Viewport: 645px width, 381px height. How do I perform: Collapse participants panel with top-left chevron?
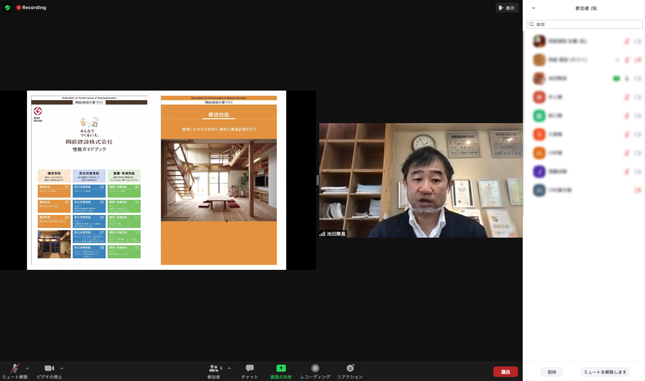[534, 8]
